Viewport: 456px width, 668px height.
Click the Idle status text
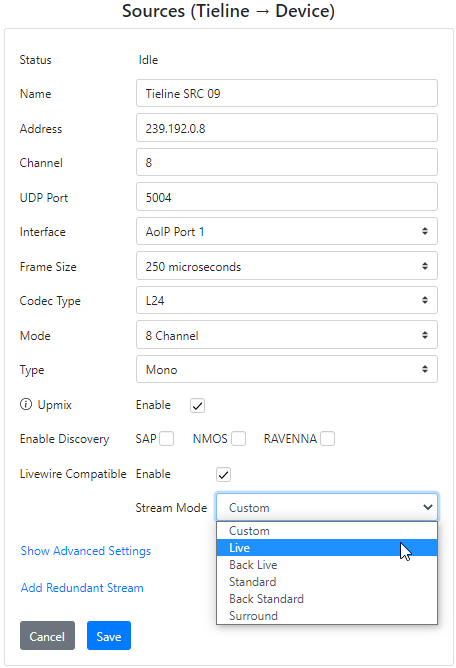(x=148, y=60)
